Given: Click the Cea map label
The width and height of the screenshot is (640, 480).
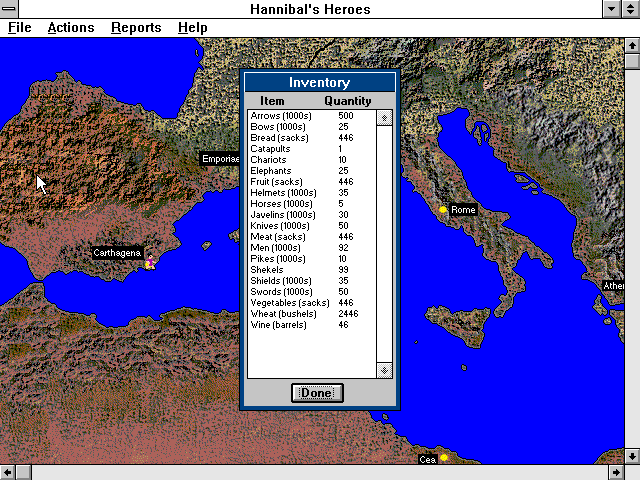Looking at the screenshot, I should 427,460.
